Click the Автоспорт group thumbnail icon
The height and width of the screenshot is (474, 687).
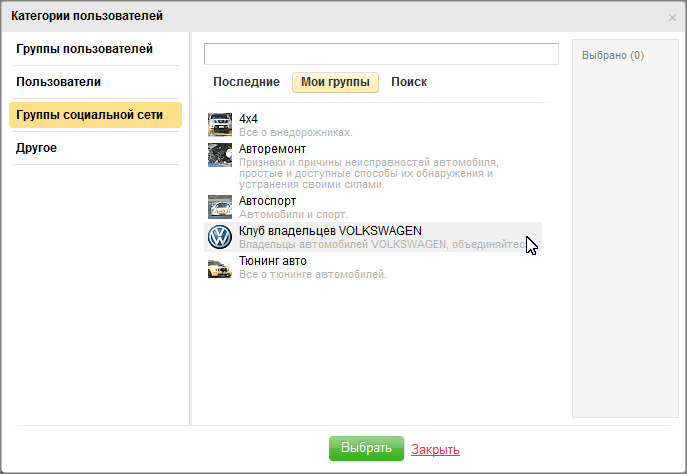point(219,207)
